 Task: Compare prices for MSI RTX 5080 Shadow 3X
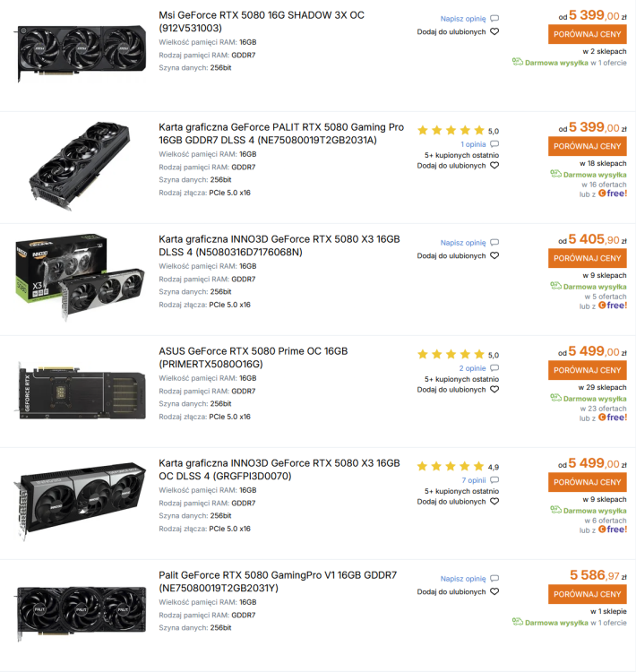pos(587,34)
